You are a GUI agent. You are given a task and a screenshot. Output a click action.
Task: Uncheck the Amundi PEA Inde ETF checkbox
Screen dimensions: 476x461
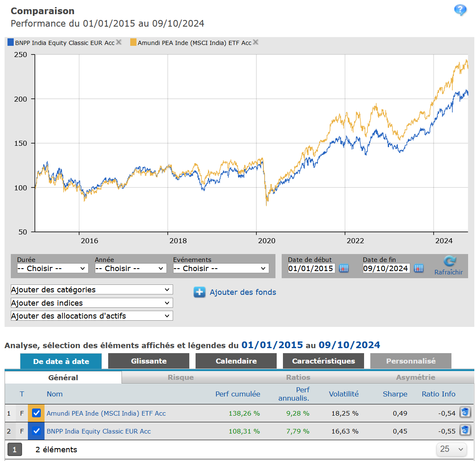point(37,413)
